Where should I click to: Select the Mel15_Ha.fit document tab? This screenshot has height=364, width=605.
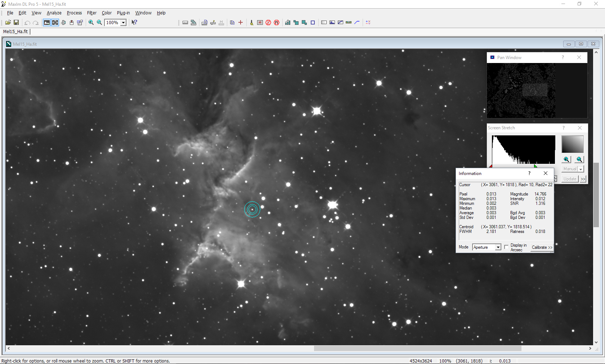15,32
